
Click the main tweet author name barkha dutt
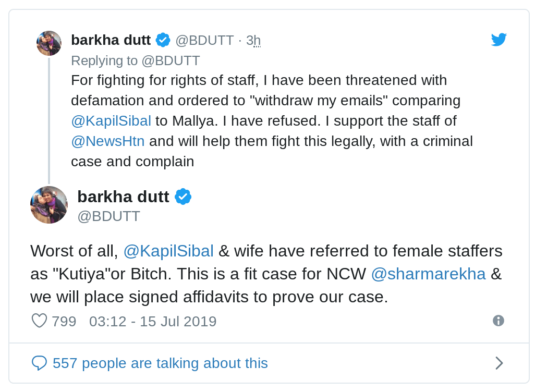(123, 197)
